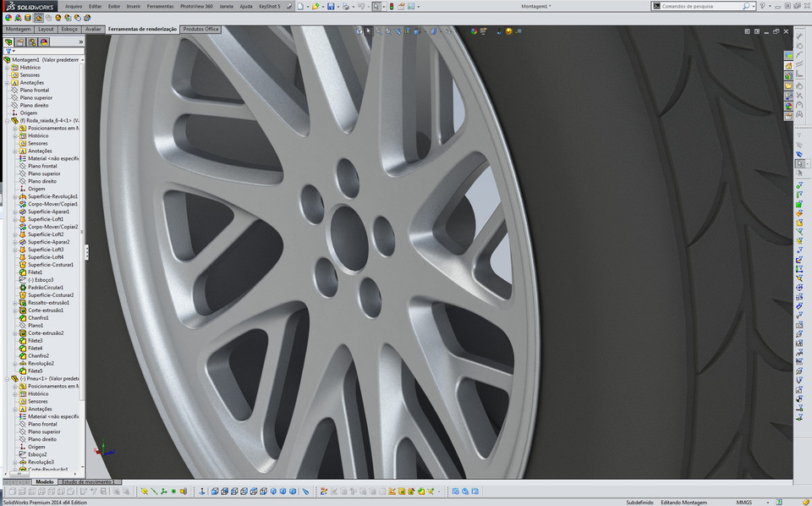
Task: Toggle Hide/Show Items in the heads-up view toolbar
Action: coord(447,31)
